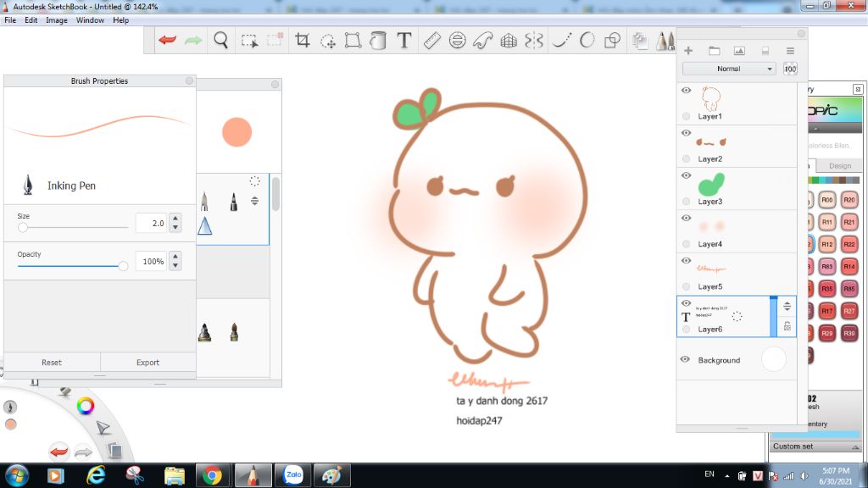Open the file explorer folder in the taskbar
Image resolution: width=868 pixels, height=488 pixels.
point(175,475)
